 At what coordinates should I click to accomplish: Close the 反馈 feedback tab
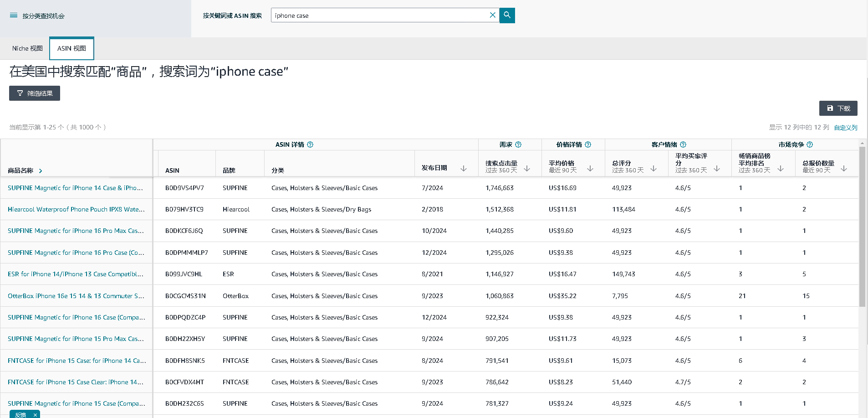(35, 415)
